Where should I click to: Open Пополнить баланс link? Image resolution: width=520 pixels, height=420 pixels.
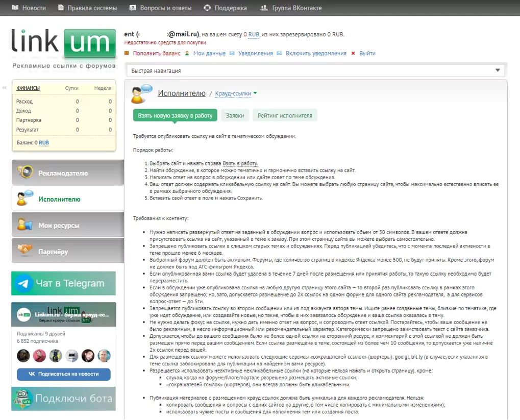(157, 53)
